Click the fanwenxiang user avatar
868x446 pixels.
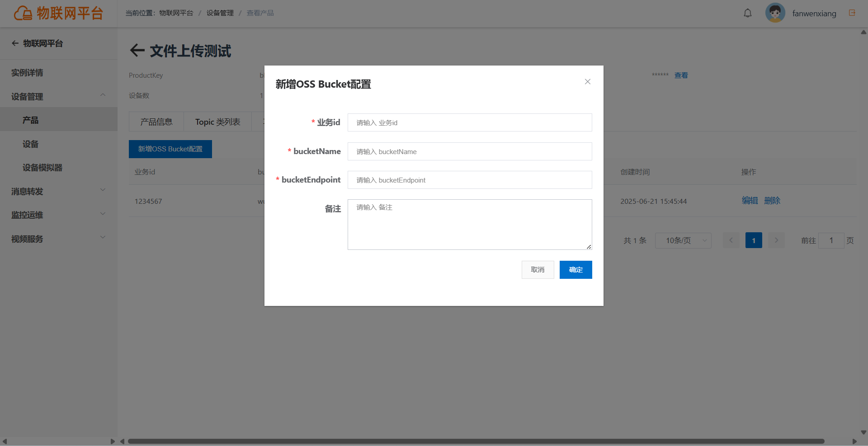point(775,13)
